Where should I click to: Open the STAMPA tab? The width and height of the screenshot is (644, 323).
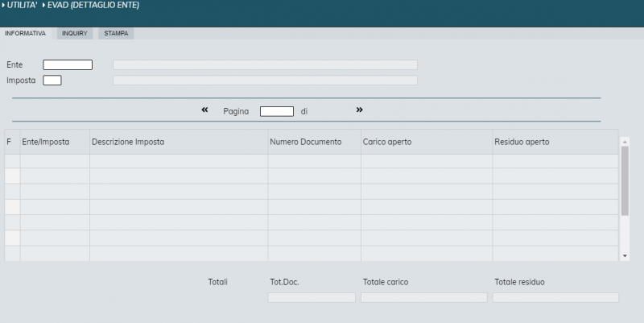coord(116,34)
